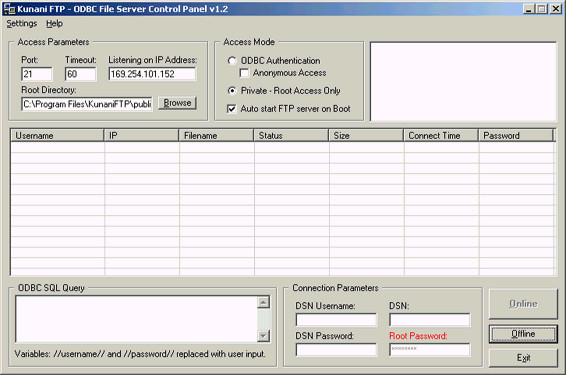Image resolution: width=566 pixels, height=375 pixels.
Task: Open the Settings menu
Action: point(22,23)
